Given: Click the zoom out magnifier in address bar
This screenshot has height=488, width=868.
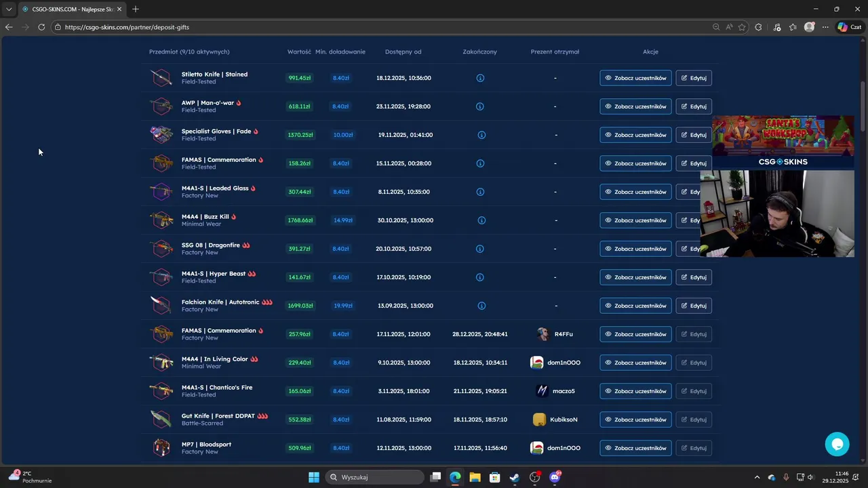Looking at the screenshot, I should 716,27.
